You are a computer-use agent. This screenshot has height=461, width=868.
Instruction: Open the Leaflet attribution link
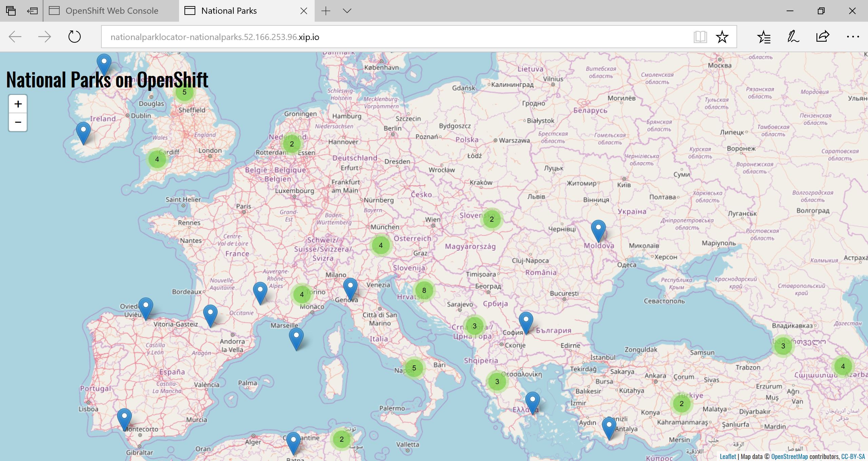[728, 456]
